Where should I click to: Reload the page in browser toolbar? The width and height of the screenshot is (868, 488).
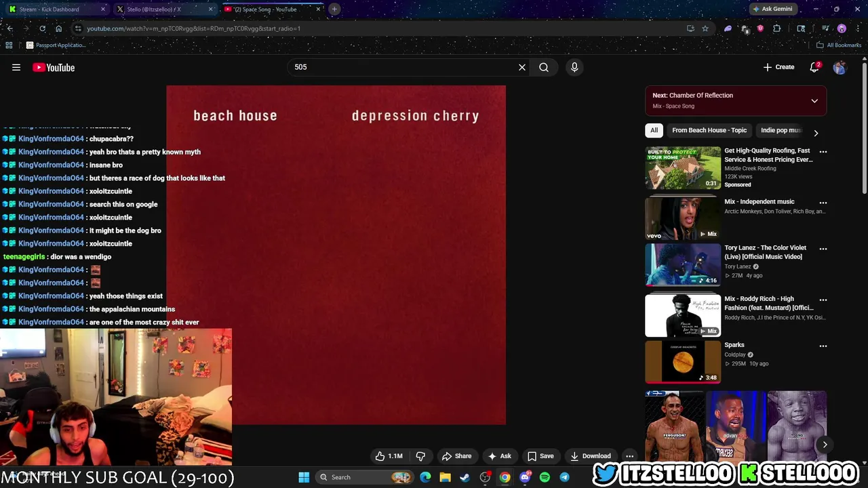click(x=42, y=28)
